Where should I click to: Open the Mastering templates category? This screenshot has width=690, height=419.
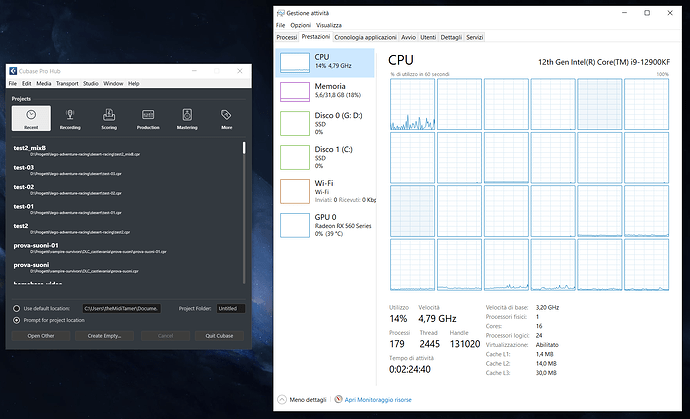click(x=187, y=118)
